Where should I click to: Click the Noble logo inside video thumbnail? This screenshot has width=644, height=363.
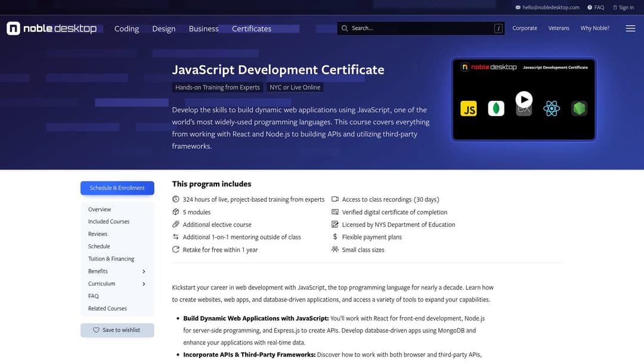pyautogui.click(x=489, y=67)
